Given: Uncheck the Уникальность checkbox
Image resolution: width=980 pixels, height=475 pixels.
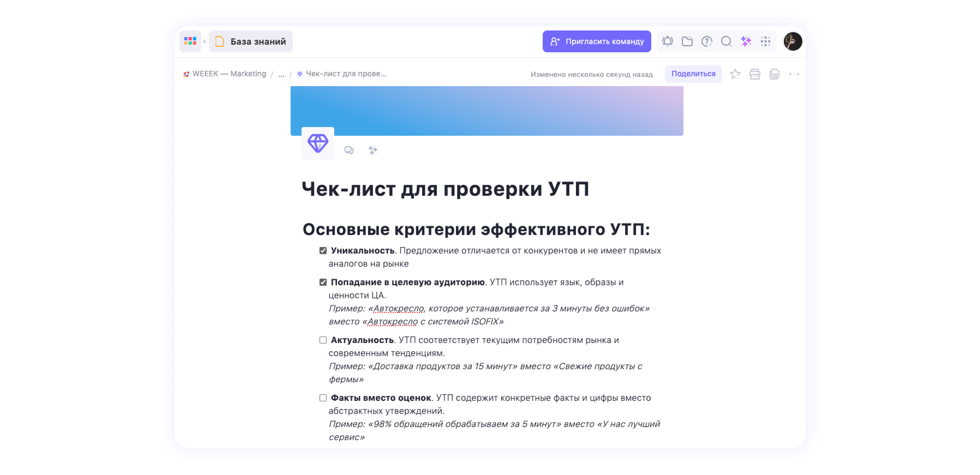Looking at the screenshot, I should pos(323,250).
